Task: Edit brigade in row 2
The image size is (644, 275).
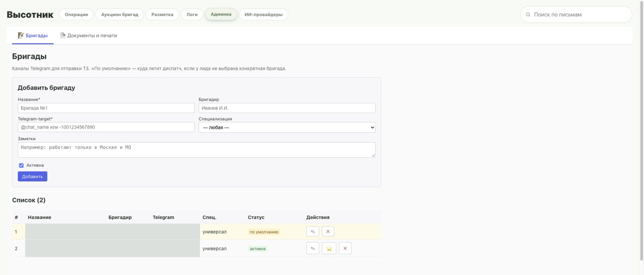Action: pyautogui.click(x=313, y=248)
